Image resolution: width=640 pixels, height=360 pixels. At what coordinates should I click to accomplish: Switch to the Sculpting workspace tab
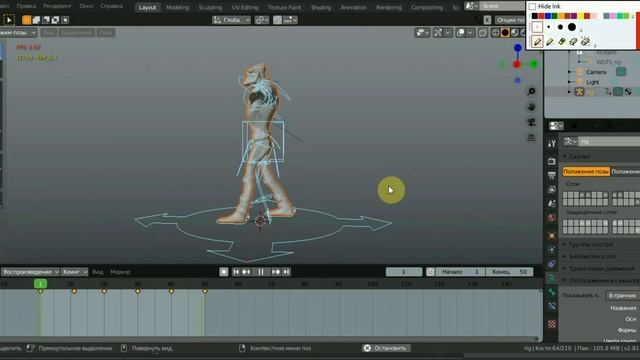pyautogui.click(x=210, y=7)
